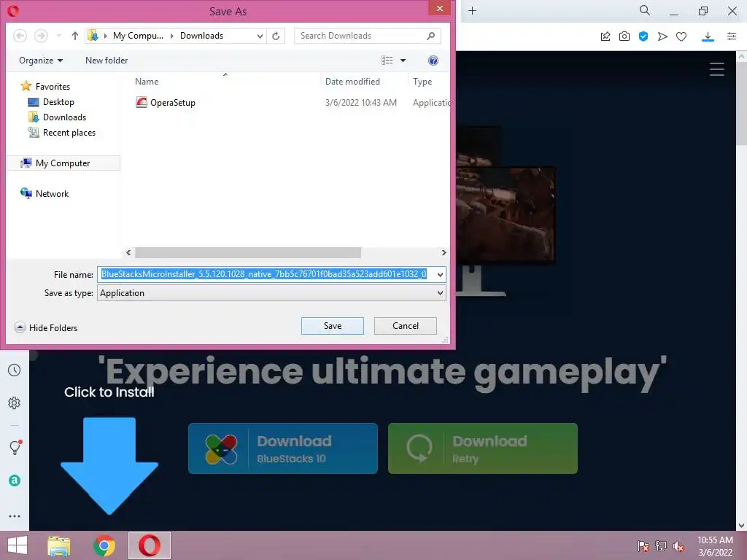Expand view options dropdown arrow

[403, 61]
